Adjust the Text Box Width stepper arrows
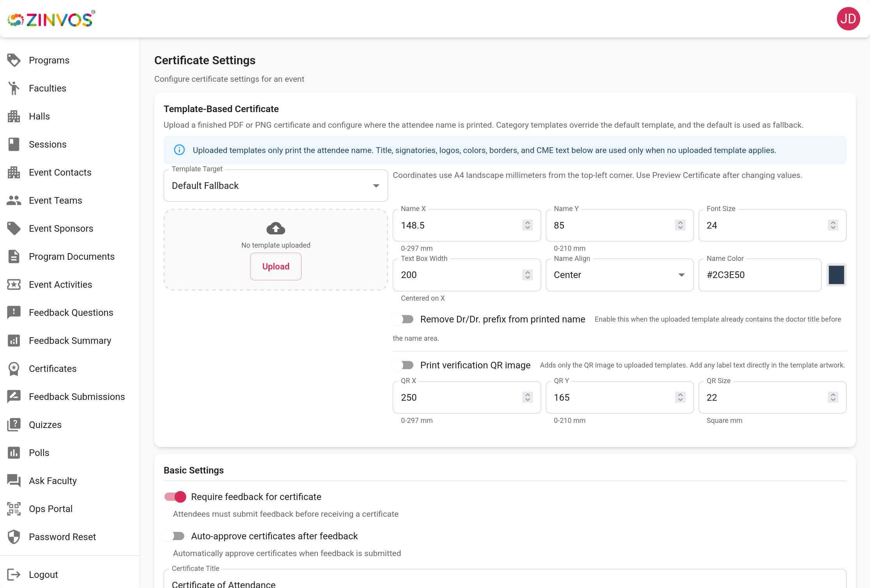870x588 pixels. tap(528, 275)
